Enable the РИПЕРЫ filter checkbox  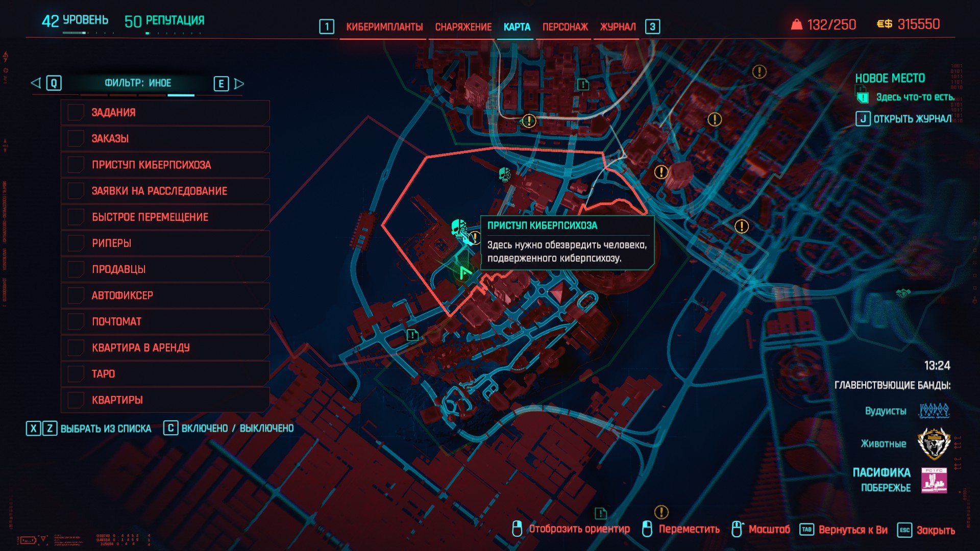click(76, 243)
